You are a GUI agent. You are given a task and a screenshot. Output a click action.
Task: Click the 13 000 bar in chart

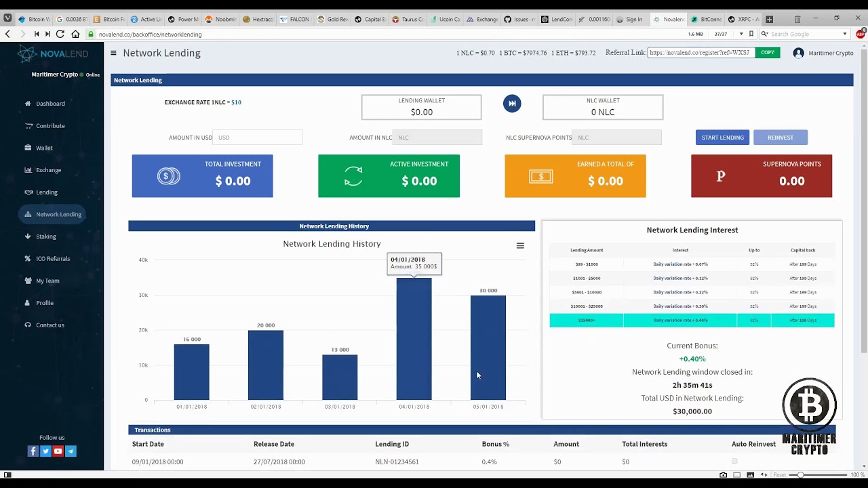coord(340,378)
